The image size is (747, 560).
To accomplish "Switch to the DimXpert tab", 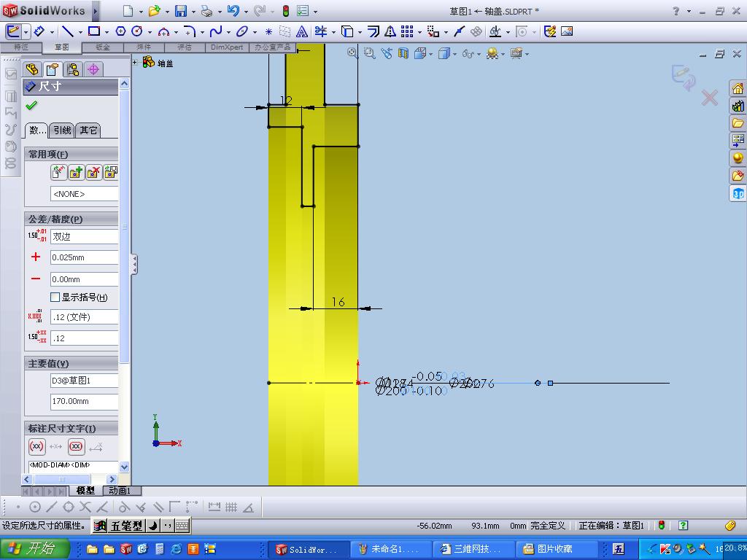I will click(x=227, y=47).
